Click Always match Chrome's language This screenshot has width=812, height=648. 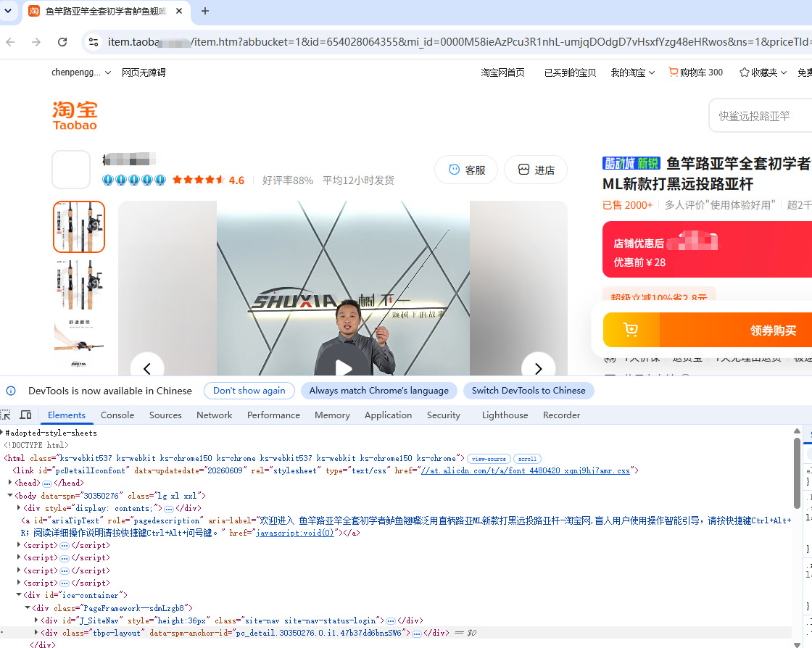379,391
